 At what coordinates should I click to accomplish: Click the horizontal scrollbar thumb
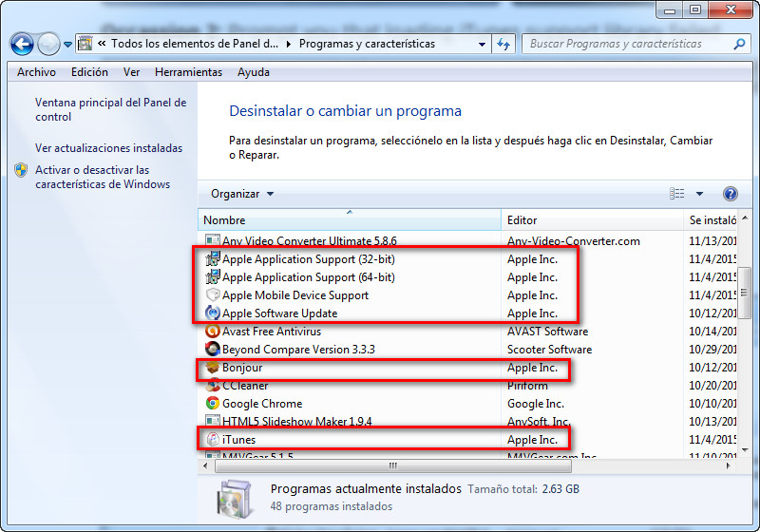[393, 465]
